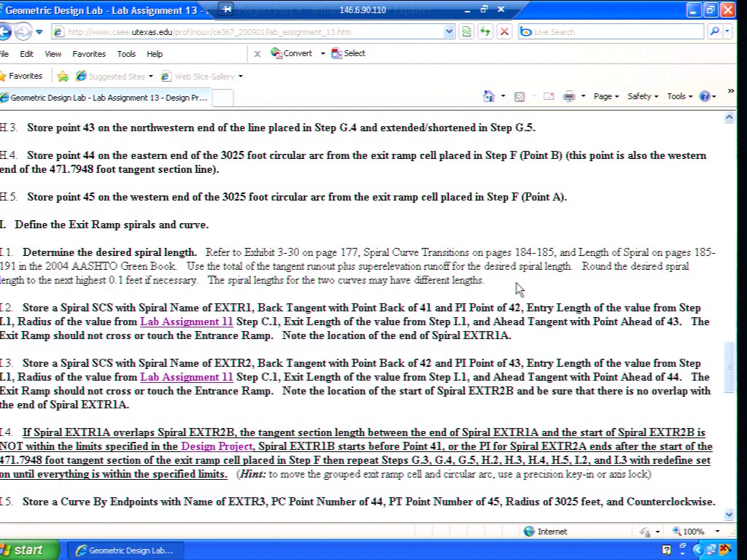Expand the Suggested Sites dropdown arrow
747x560 pixels.
[150, 76]
